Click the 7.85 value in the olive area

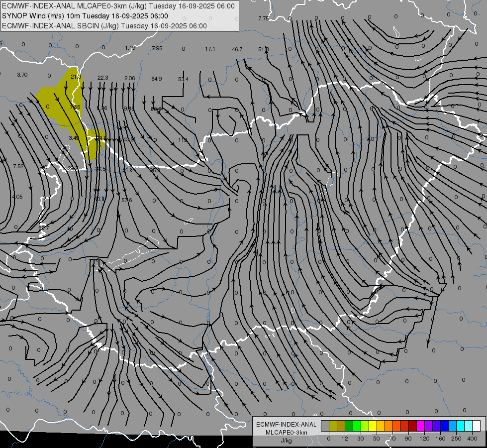[x=75, y=107]
